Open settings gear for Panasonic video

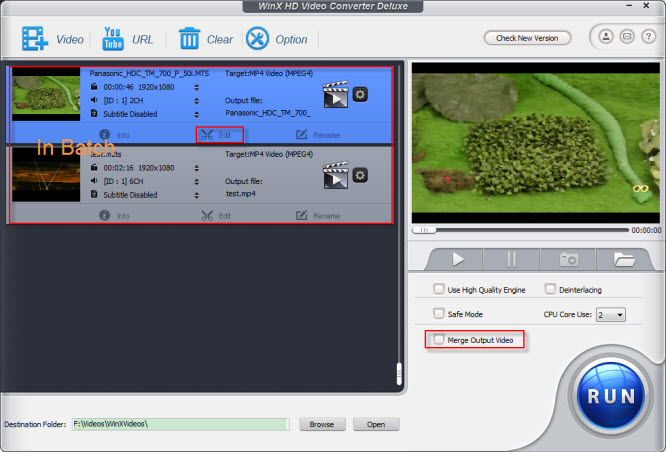[360, 94]
